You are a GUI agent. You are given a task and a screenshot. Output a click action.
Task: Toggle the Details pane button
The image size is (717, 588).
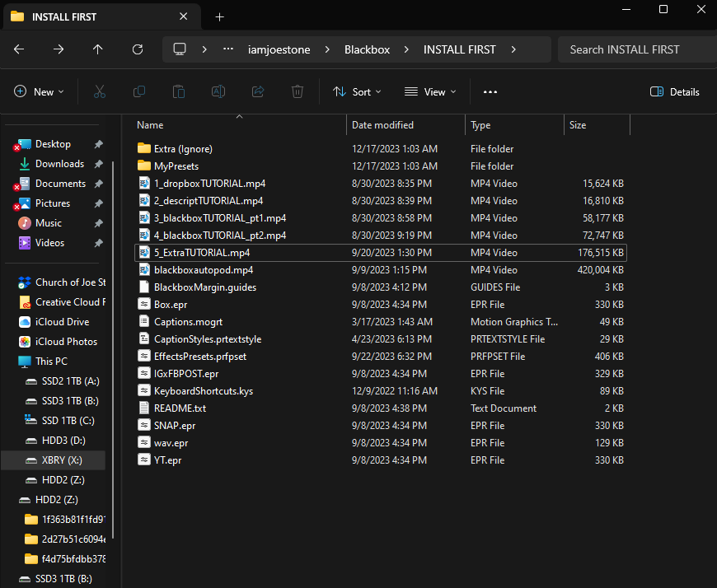(x=675, y=91)
